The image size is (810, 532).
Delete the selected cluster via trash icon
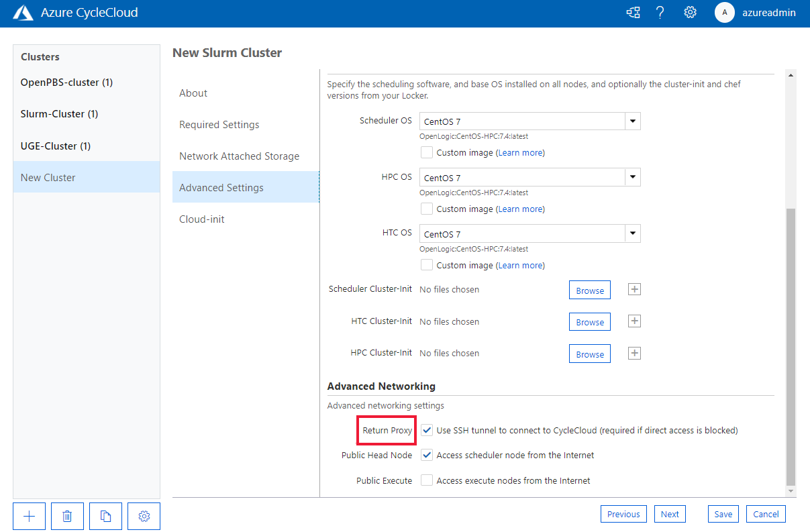click(67, 516)
